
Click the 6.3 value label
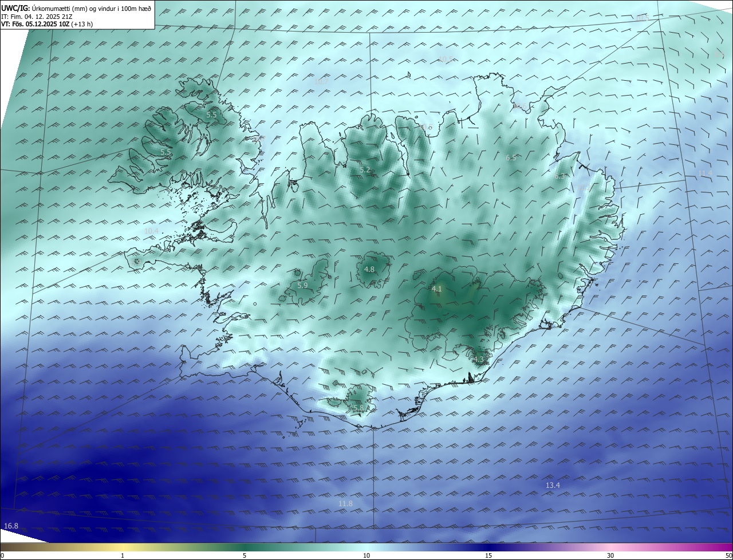coord(559,176)
